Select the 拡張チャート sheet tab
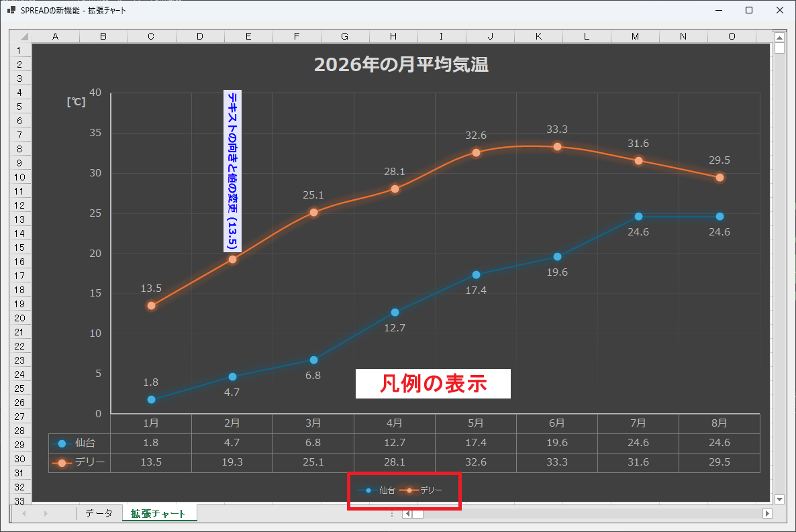Image resolution: width=796 pixels, height=532 pixels. click(158, 513)
